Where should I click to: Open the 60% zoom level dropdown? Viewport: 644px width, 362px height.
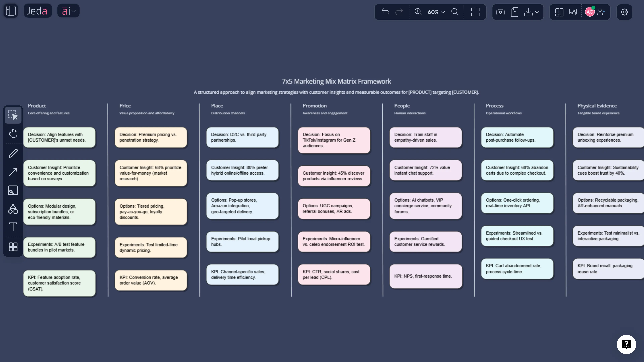436,12
